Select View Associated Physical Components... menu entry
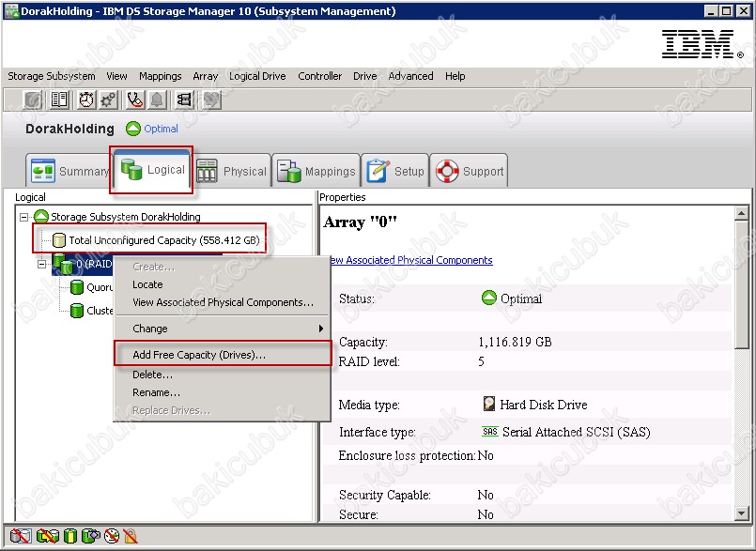The height and width of the screenshot is (551, 756). pyautogui.click(x=223, y=302)
